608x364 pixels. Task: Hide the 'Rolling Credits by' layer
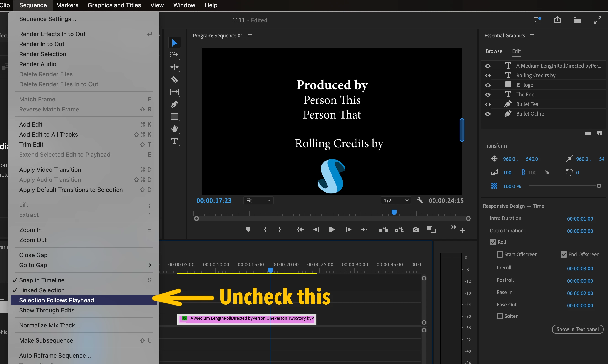tap(488, 75)
